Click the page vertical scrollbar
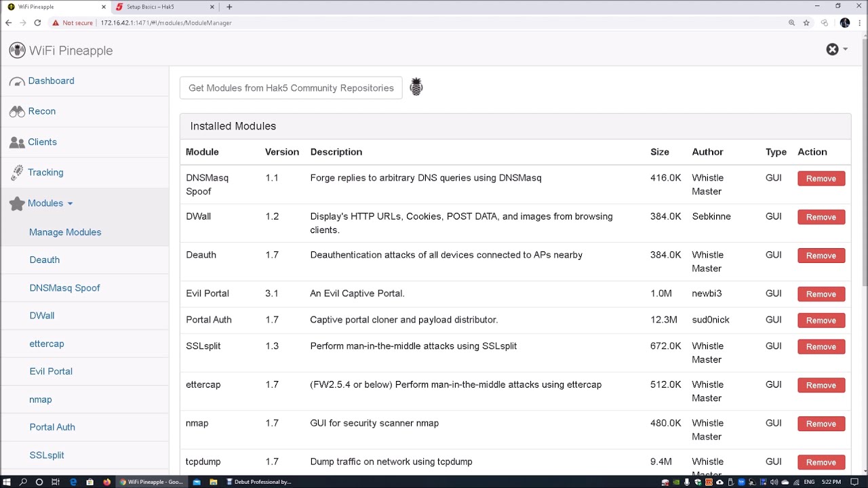 point(864,163)
